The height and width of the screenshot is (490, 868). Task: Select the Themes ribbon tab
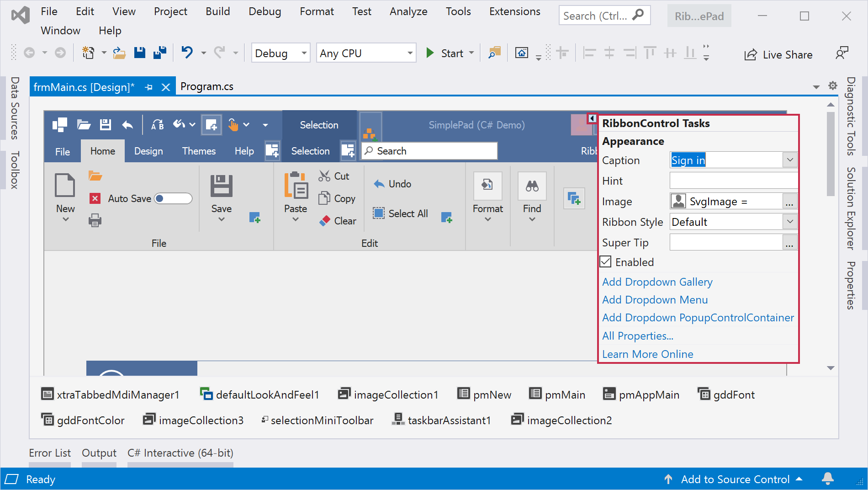click(x=199, y=151)
